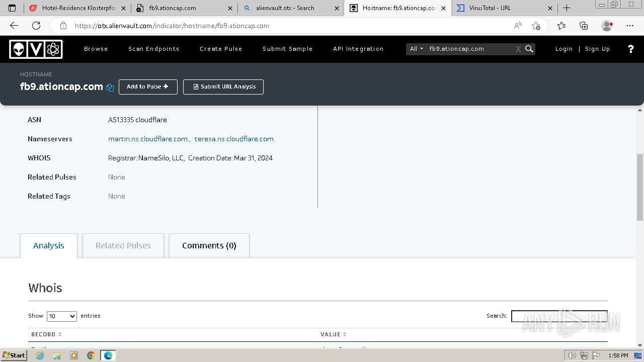Open the browser profile avatar
Image resolution: width=644 pixels, height=362 pixels.
[x=607, y=26]
